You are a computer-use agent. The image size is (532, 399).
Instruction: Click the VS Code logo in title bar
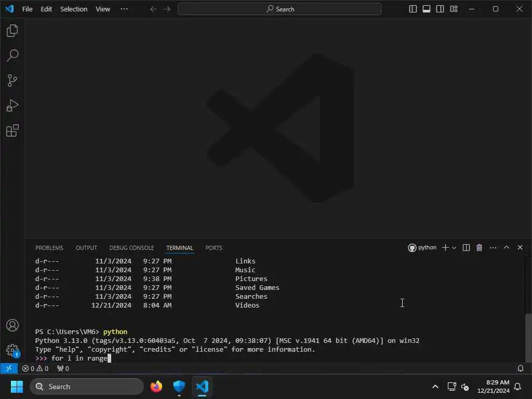[x=9, y=9]
